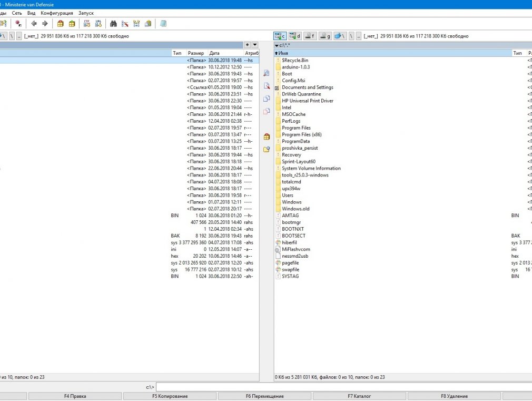Open the Запуск menu
This screenshot has height=401, width=532.
coord(86,13)
